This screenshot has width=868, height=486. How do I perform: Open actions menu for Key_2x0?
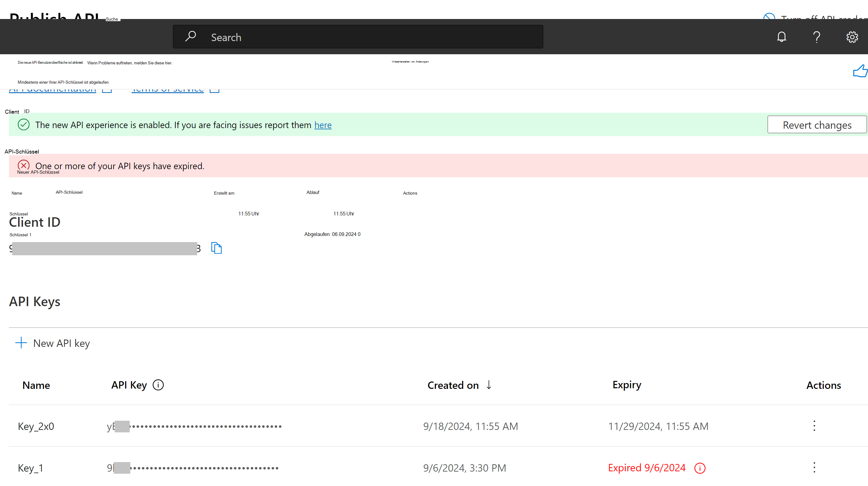tap(814, 426)
